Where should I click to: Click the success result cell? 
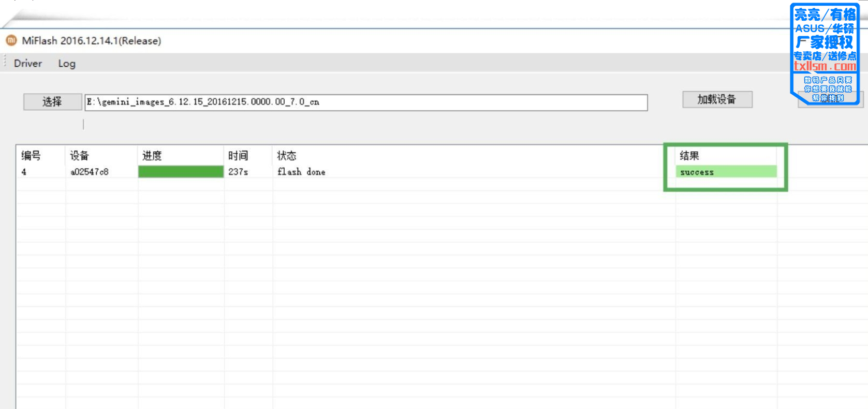(726, 172)
